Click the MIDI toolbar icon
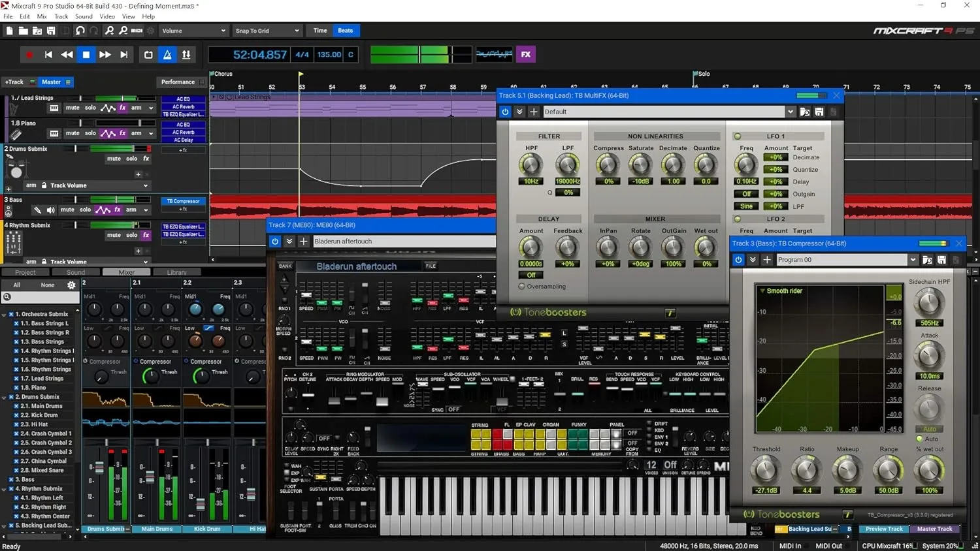Image resolution: width=980 pixels, height=551 pixels. [x=137, y=29]
